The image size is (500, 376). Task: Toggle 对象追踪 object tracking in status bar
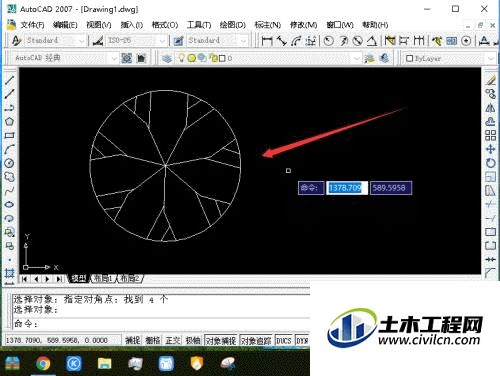point(256,340)
